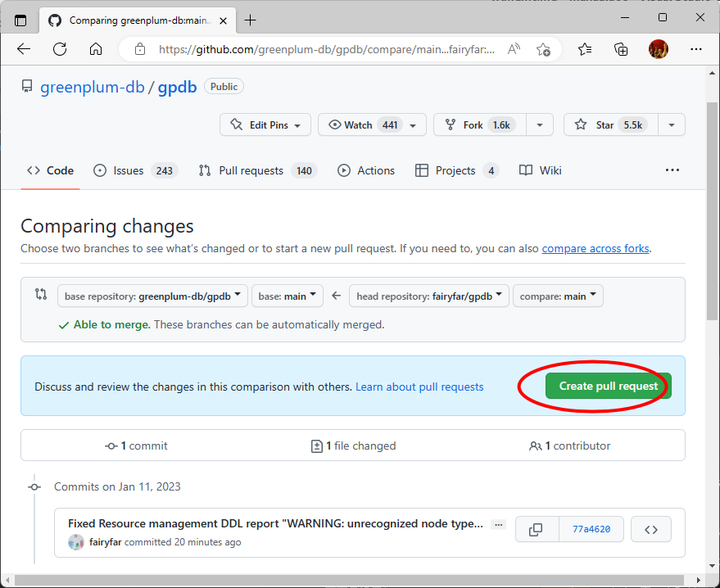This screenshot has height=588, width=720.
Task: Open commit 77a4620
Action: click(591, 529)
